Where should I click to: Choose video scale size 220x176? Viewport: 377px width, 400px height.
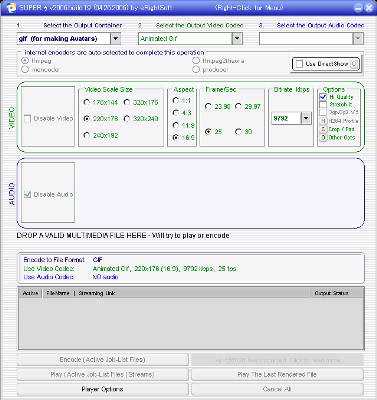87,118
